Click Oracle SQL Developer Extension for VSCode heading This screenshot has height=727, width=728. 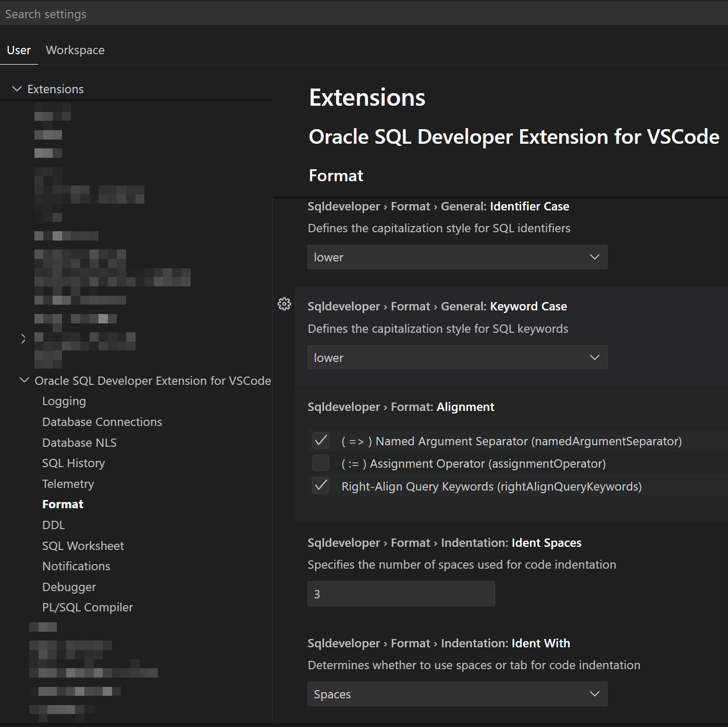(x=514, y=136)
